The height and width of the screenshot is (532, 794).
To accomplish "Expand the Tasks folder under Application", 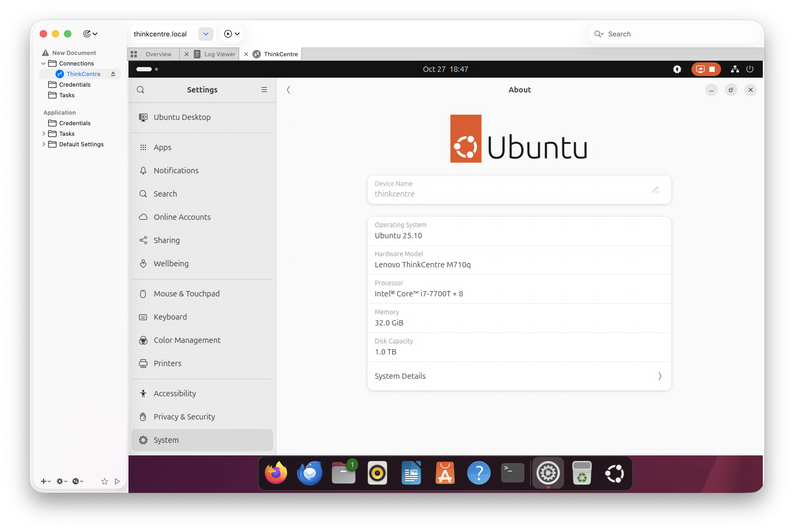I will tap(44, 133).
